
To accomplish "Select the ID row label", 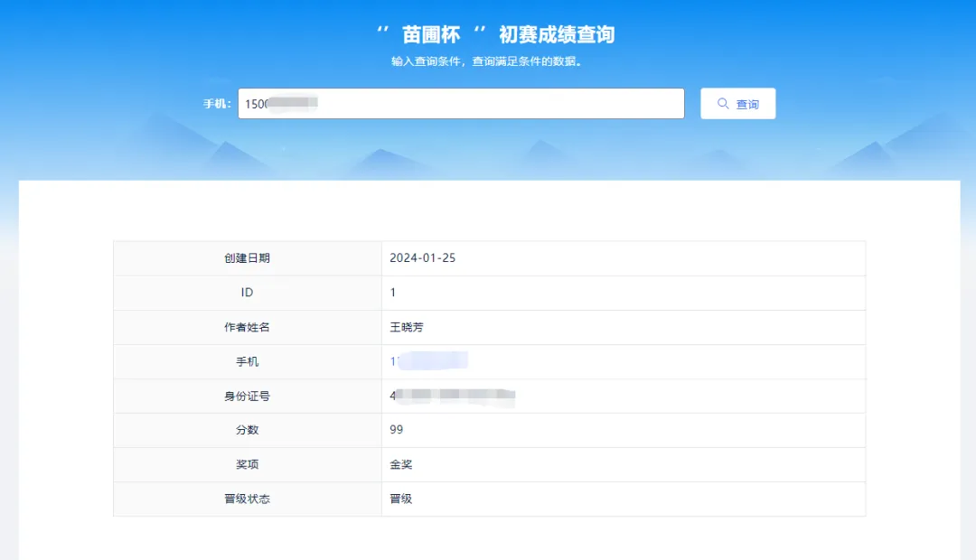I will 247,293.
